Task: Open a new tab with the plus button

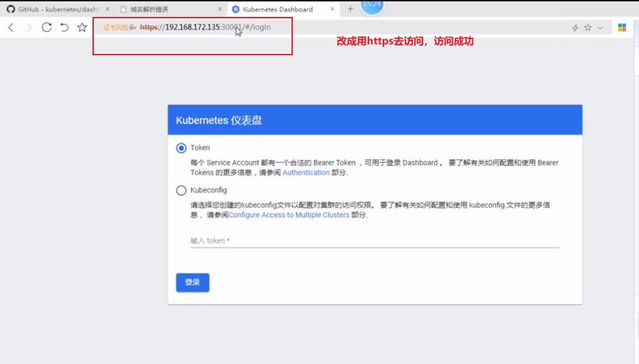Action: pyautogui.click(x=350, y=9)
